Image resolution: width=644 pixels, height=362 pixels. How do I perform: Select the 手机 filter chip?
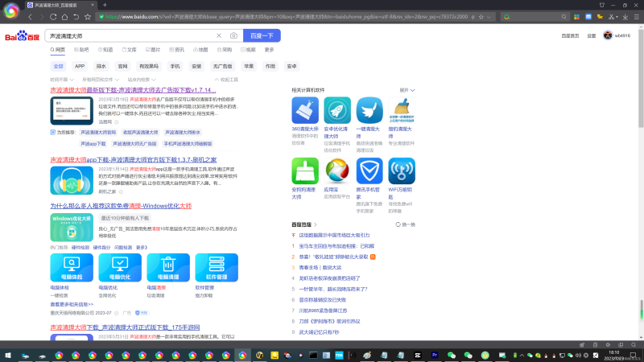pos(175,66)
